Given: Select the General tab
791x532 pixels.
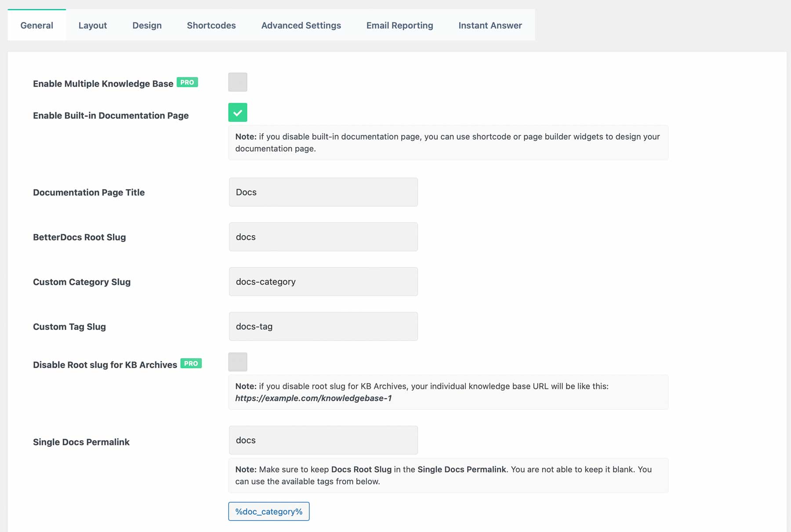Looking at the screenshot, I should (x=36, y=25).
